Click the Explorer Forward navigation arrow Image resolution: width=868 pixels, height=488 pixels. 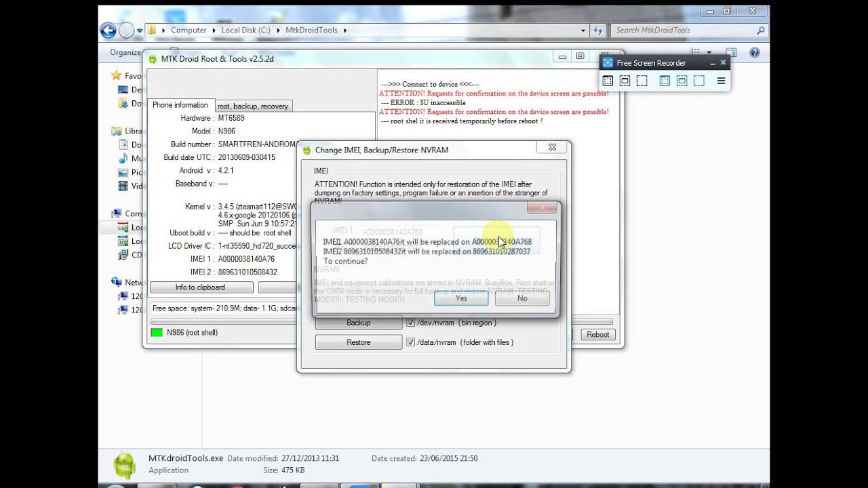click(x=126, y=30)
